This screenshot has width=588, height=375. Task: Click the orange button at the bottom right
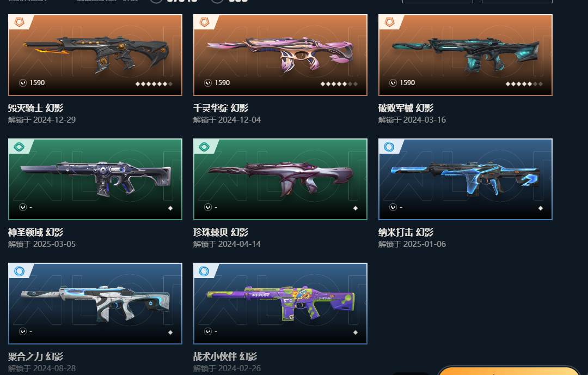coord(509,371)
